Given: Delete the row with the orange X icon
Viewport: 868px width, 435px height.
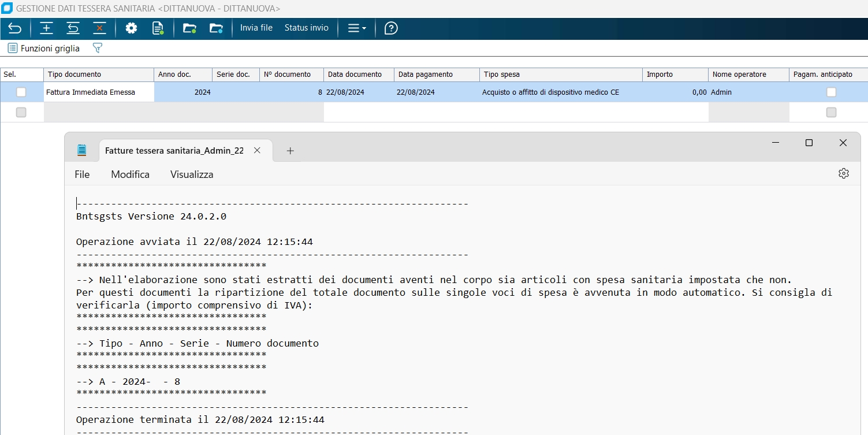Looking at the screenshot, I should point(99,28).
